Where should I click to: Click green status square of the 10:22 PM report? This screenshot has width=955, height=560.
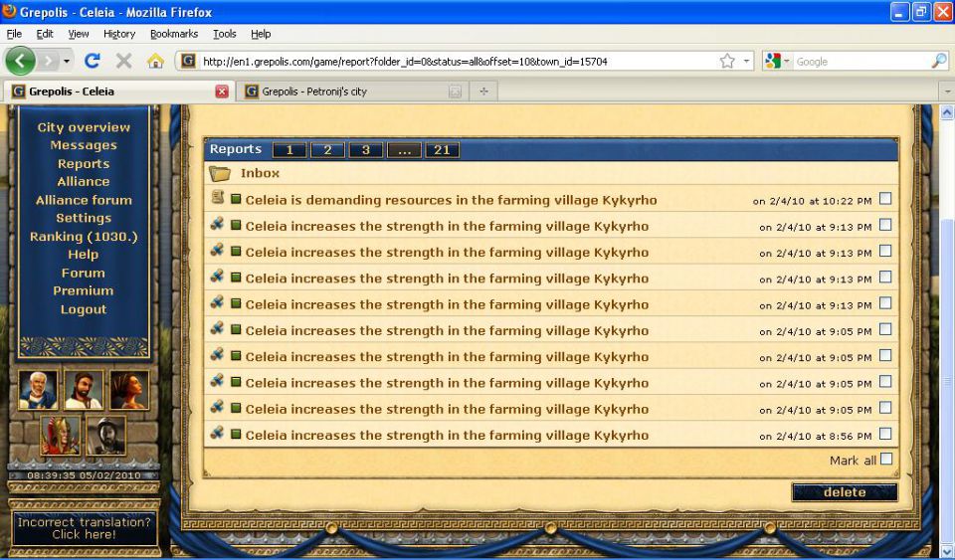point(237,199)
